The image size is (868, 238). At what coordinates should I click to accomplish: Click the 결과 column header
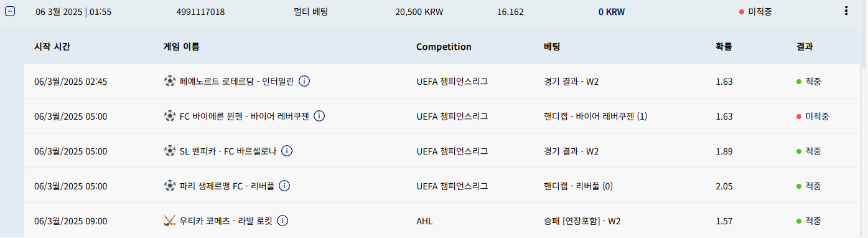805,47
